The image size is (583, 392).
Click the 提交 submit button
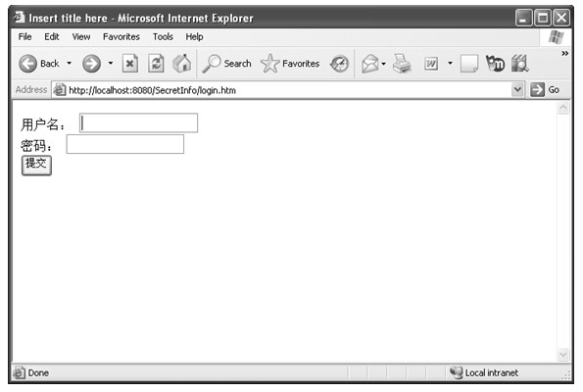[36, 166]
